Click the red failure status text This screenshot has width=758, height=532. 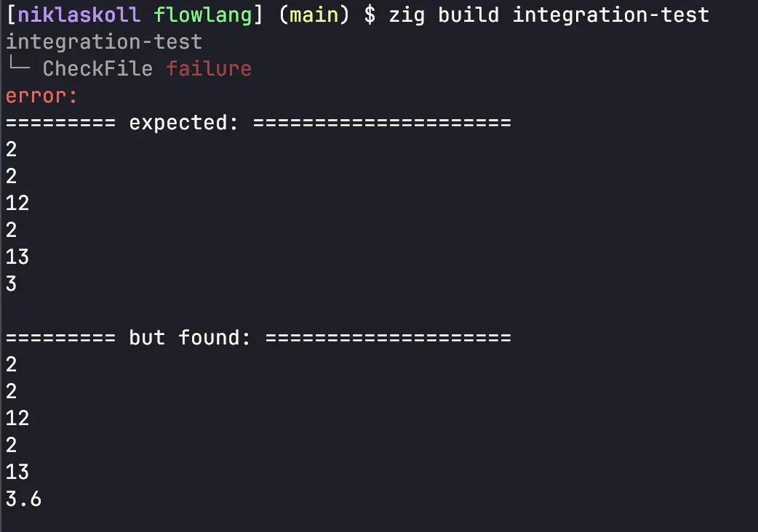209,68
